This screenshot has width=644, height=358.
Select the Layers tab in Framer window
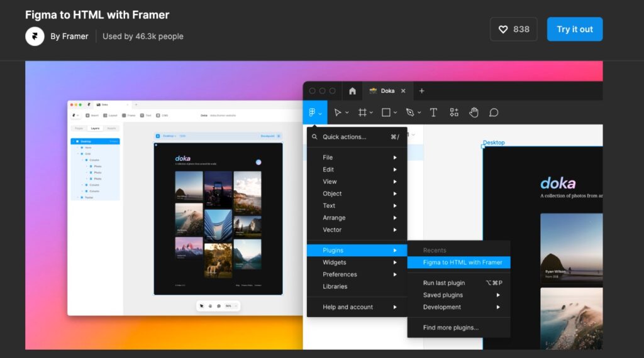tap(95, 128)
